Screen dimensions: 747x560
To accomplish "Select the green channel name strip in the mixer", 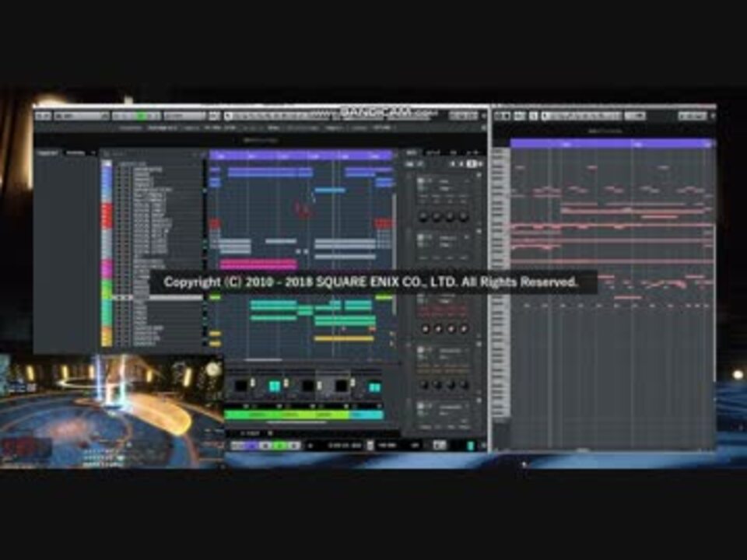I will pyautogui.click(x=287, y=415).
